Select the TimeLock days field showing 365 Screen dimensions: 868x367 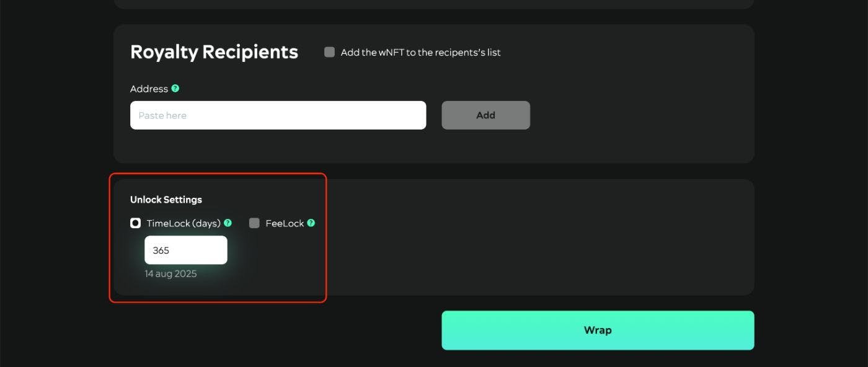coord(186,250)
